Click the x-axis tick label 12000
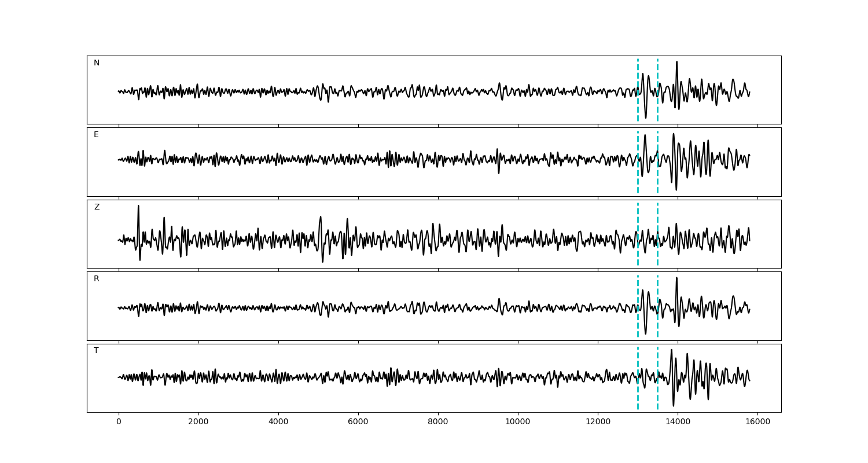Viewport: 868px width, 463px height. (x=598, y=422)
